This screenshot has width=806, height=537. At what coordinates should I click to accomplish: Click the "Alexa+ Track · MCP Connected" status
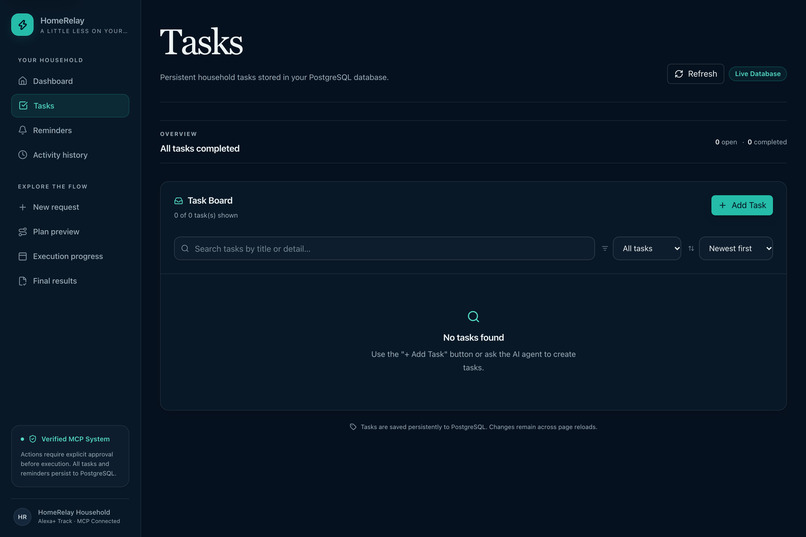pyautogui.click(x=79, y=521)
